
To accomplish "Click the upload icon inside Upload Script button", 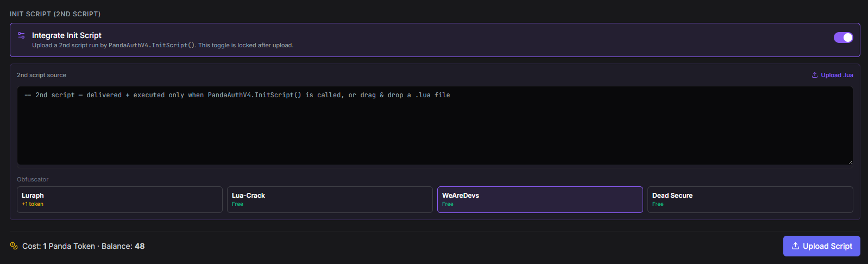I will click(795, 246).
